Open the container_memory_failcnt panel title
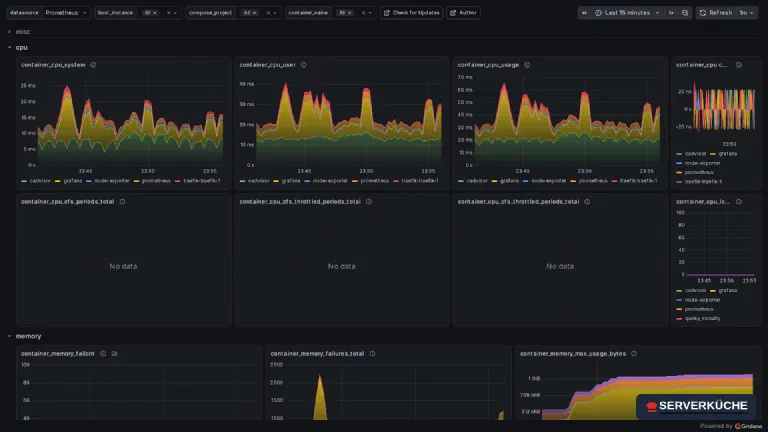 57,354
